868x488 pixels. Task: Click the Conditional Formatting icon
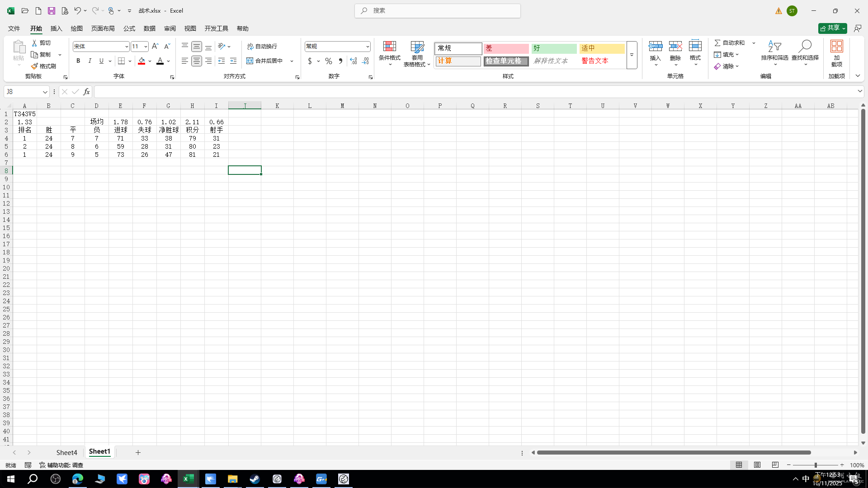pos(389,47)
